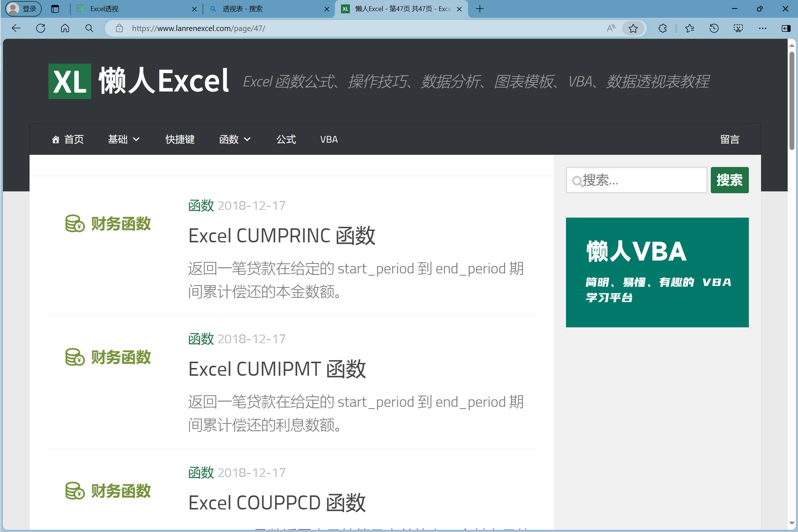Open Favorites list icon
Image resolution: width=798 pixels, height=532 pixels.
[x=689, y=28]
